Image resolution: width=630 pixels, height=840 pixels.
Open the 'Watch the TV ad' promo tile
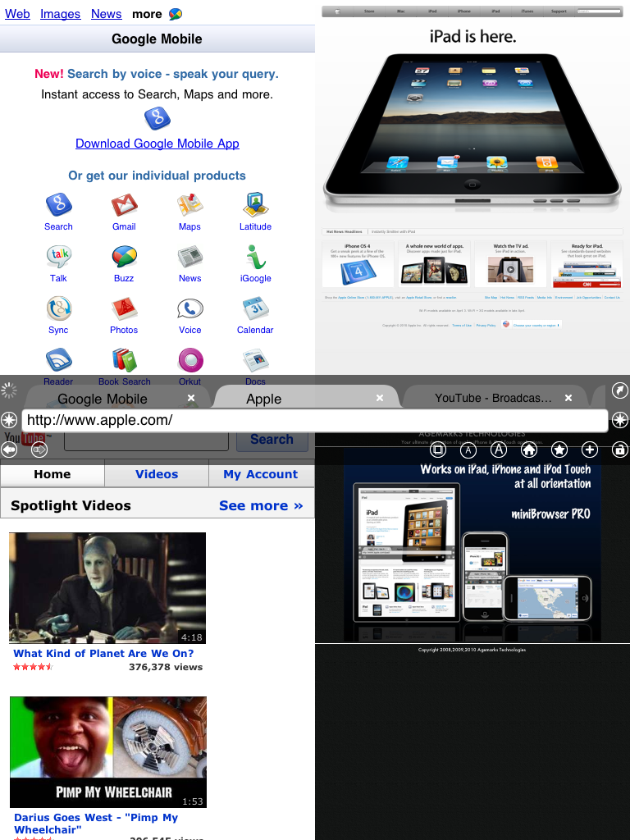tap(510, 264)
